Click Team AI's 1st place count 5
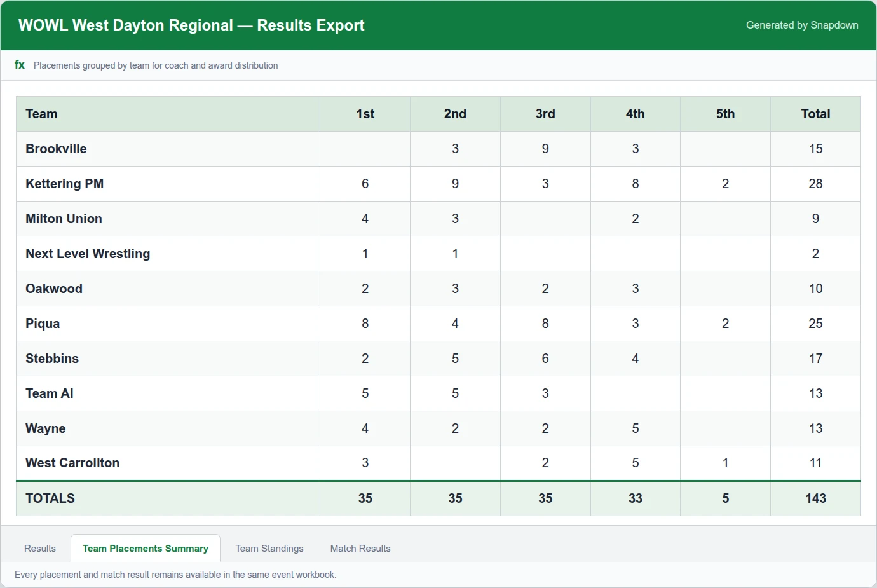Screen dimensions: 877x588 [x=365, y=393]
